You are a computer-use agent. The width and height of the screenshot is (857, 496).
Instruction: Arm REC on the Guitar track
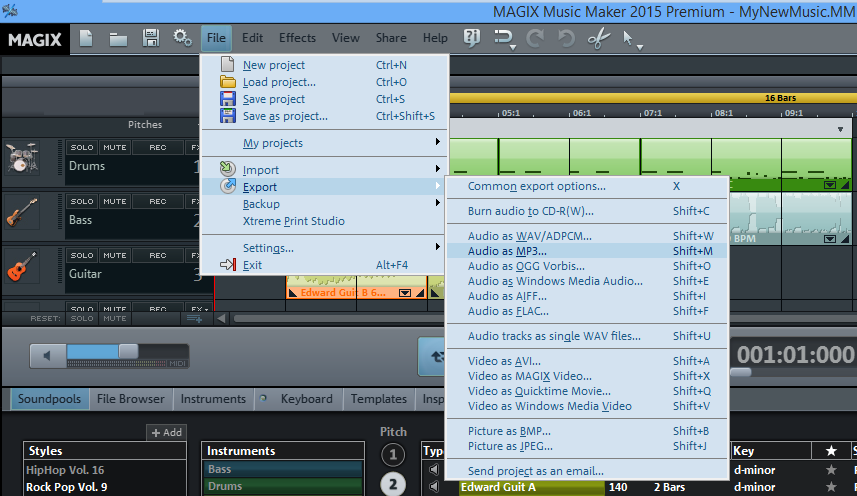(157, 256)
